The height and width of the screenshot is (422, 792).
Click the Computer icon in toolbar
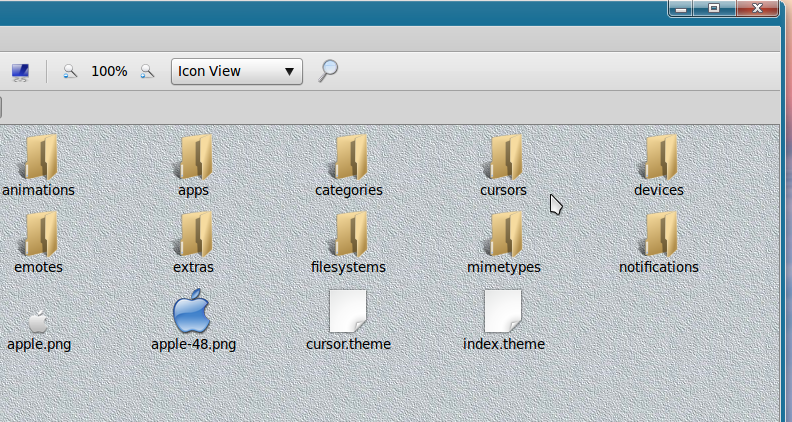tap(20, 72)
